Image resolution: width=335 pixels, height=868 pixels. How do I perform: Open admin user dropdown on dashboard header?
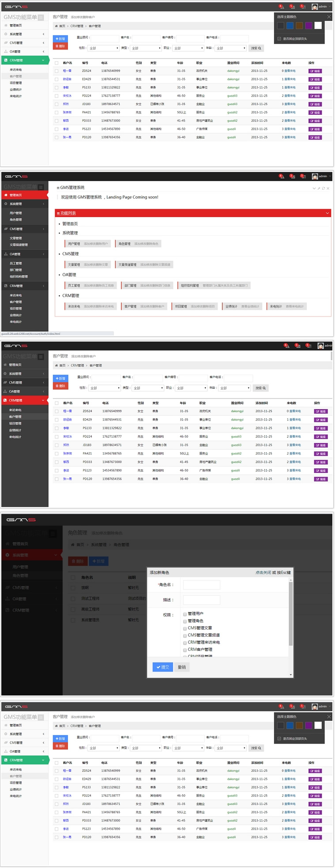coord(322,176)
